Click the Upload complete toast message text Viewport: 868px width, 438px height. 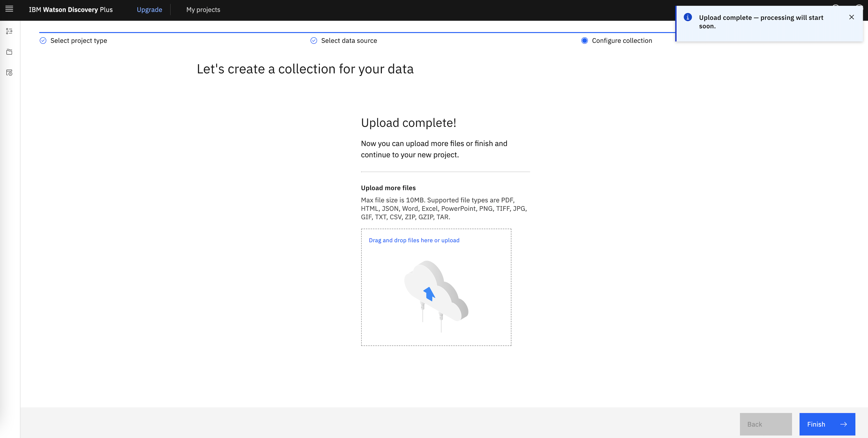(x=761, y=21)
